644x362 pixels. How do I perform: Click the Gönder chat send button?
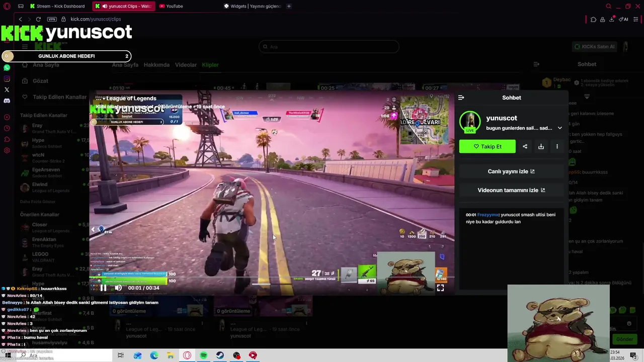[624, 339]
